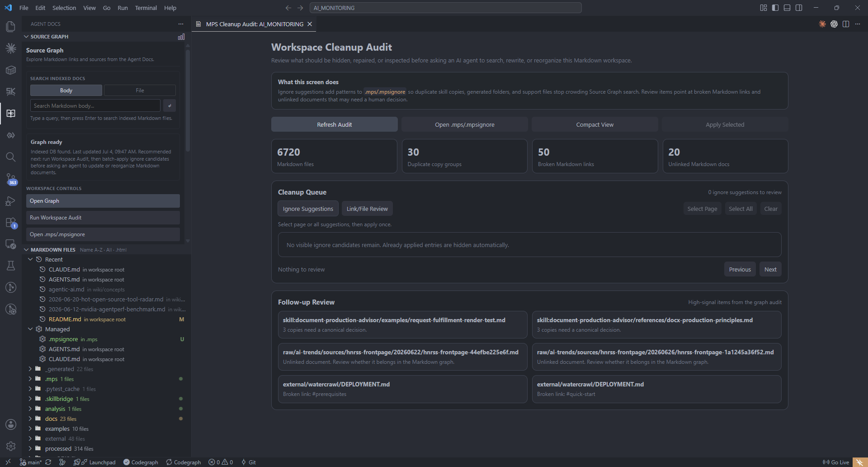The height and width of the screenshot is (467, 868).
Task: Open the Search view magnifier icon
Action: [x=11, y=157]
